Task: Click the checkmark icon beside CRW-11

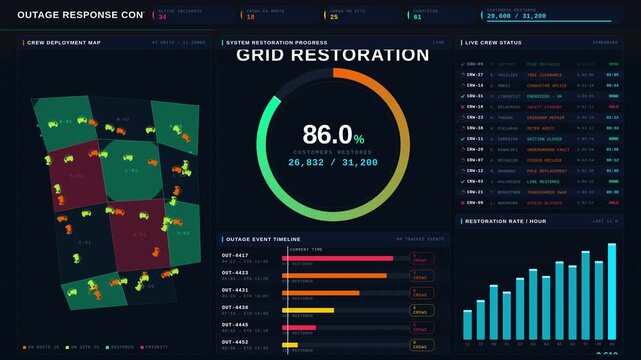Action: point(463,139)
